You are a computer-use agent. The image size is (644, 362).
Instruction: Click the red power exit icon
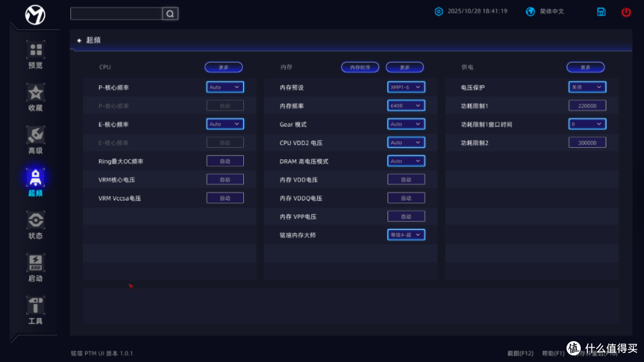click(x=626, y=12)
